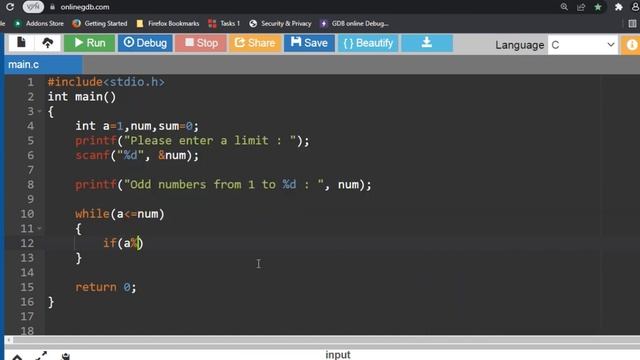Screen dimensions: 640x360
Task: Click the int main() line
Action: coord(82,97)
